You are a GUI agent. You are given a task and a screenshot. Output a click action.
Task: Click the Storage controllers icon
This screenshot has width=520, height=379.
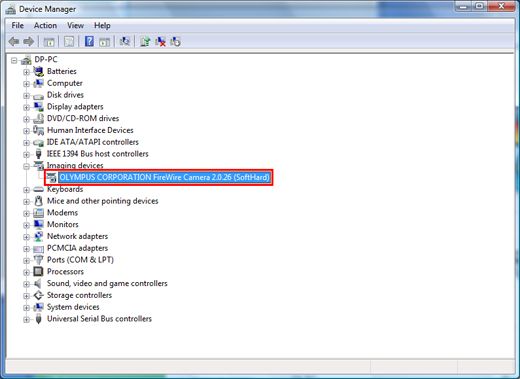[39, 295]
